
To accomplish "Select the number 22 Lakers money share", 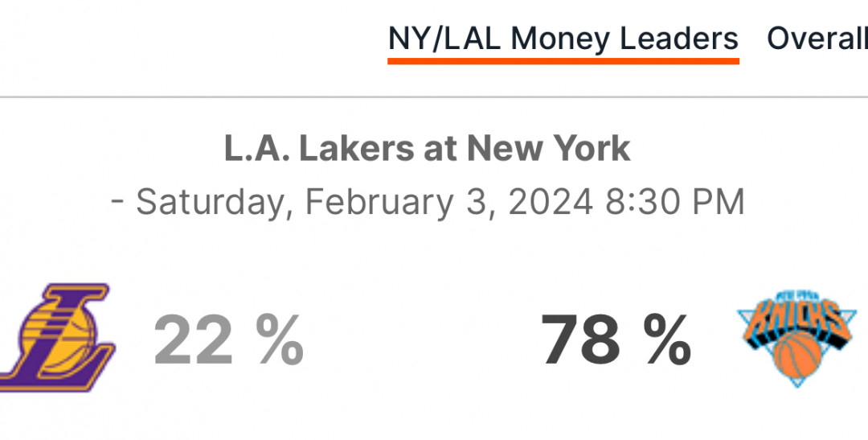I will coord(192,339).
